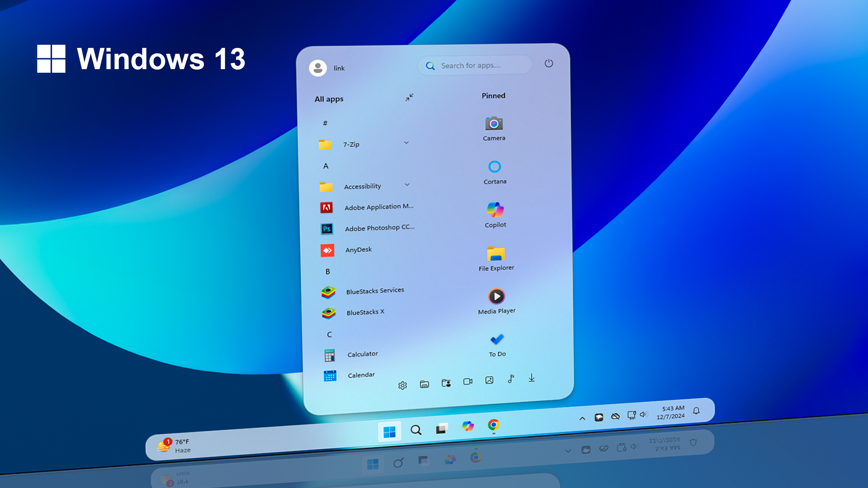Show hidden icons in the system tray

(x=581, y=418)
